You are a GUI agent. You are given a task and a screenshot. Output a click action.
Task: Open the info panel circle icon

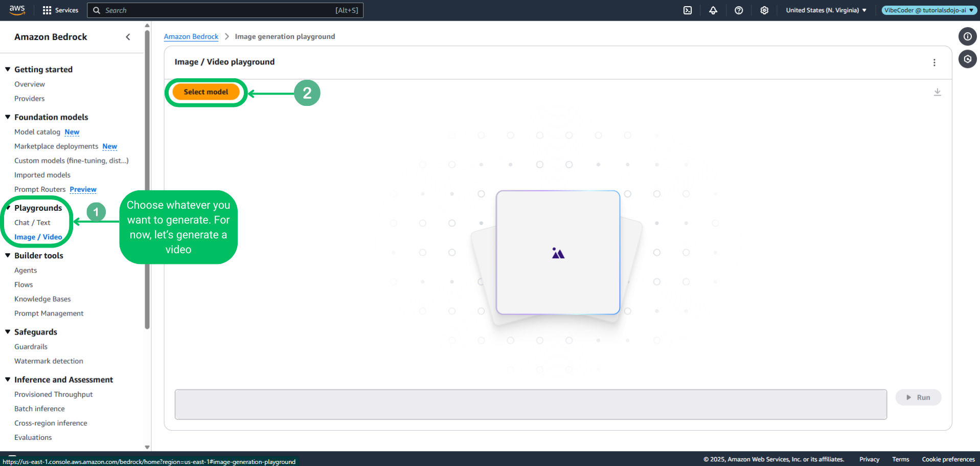point(967,36)
